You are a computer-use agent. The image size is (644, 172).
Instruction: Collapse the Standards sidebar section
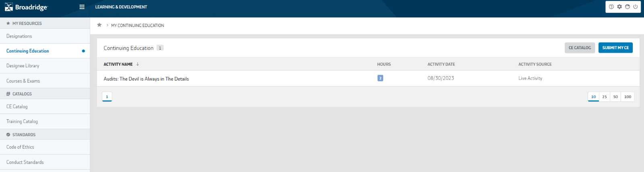[x=24, y=135]
